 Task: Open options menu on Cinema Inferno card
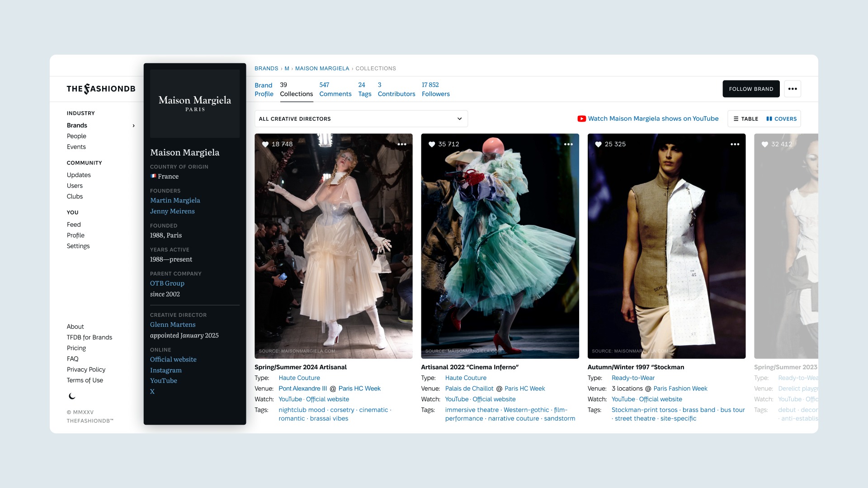[x=568, y=144]
